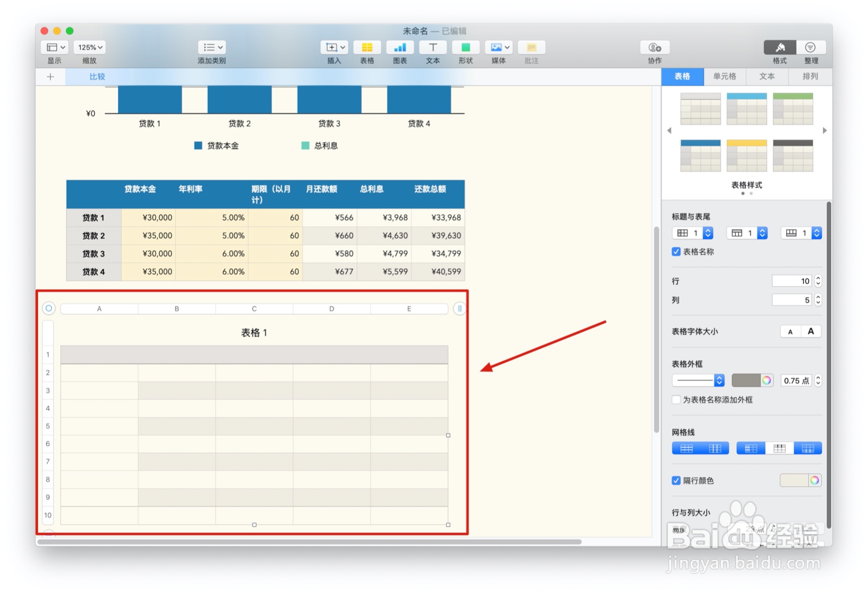Click the Insert (插入) toolbar icon

pos(334,47)
